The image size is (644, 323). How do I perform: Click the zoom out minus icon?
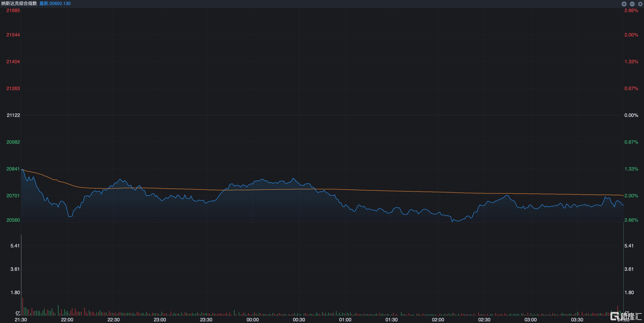click(632, 4)
